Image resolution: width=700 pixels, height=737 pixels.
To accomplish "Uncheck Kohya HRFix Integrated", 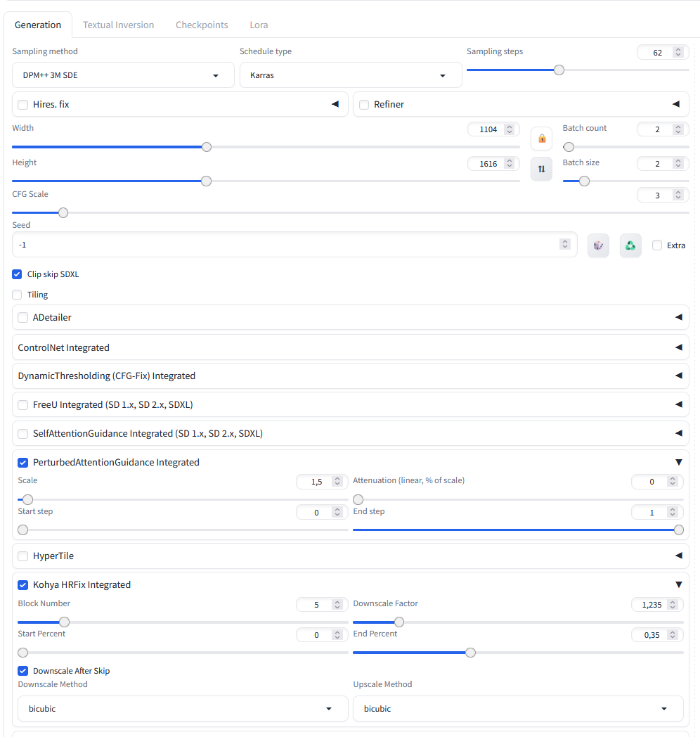I will coord(23,584).
